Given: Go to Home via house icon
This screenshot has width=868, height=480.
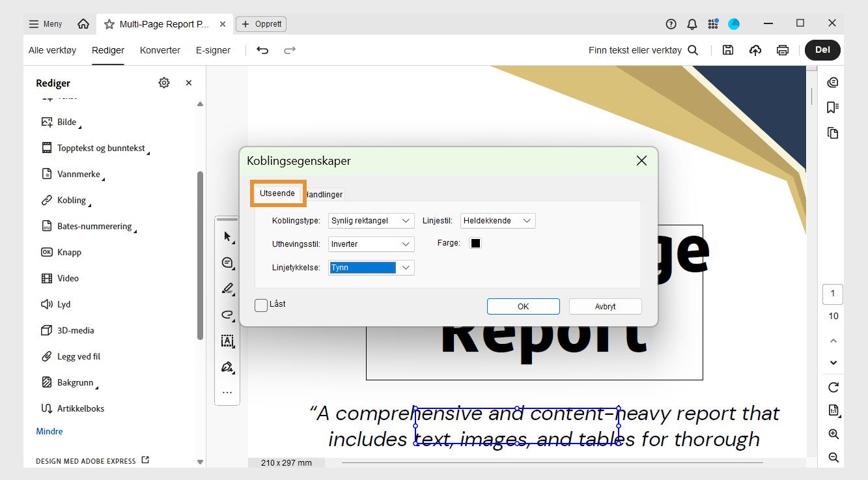Looking at the screenshot, I should click(83, 24).
